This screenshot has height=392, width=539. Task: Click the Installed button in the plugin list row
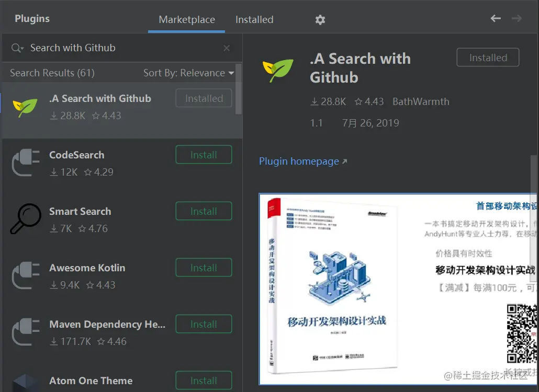click(204, 98)
